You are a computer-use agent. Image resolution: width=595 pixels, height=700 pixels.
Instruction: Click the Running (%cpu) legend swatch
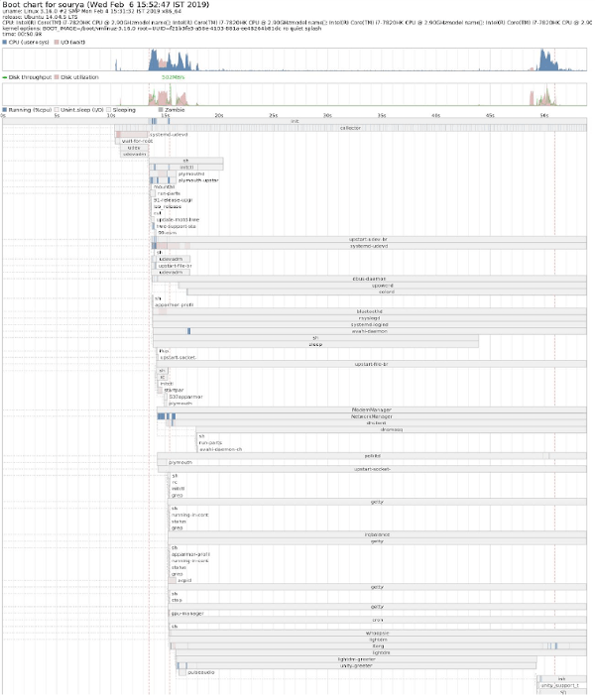pyautogui.click(x=5, y=110)
